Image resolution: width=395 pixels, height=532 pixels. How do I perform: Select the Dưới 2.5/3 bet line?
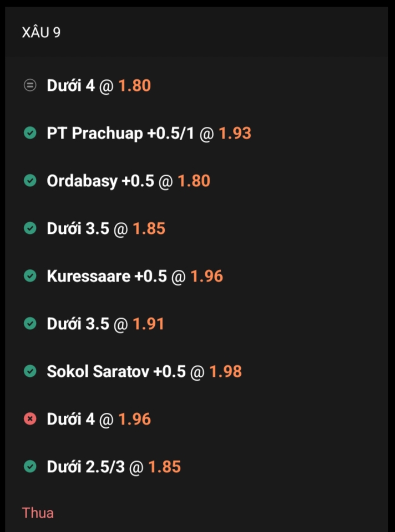tap(86, 467)
